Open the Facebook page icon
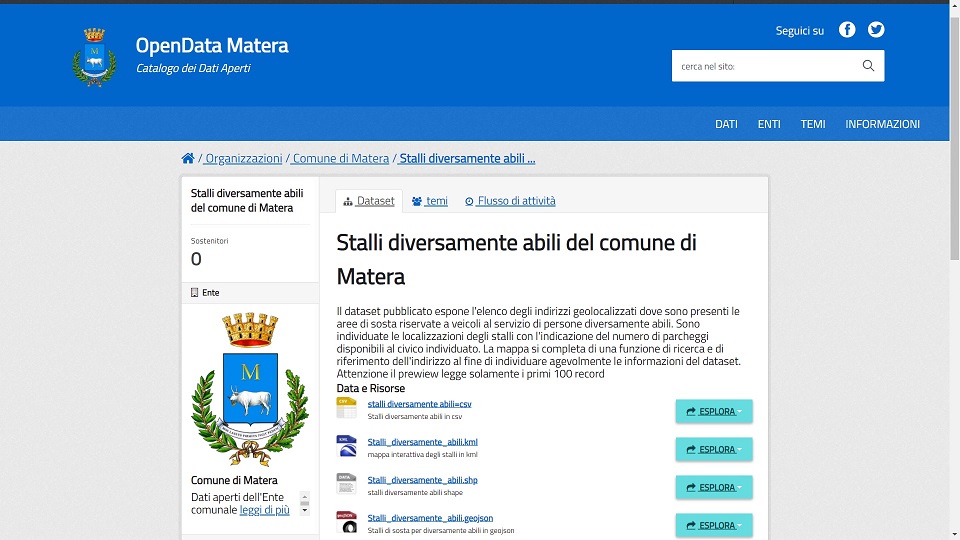Viewport: 960px width, 540px height. [x=847, y=29]
